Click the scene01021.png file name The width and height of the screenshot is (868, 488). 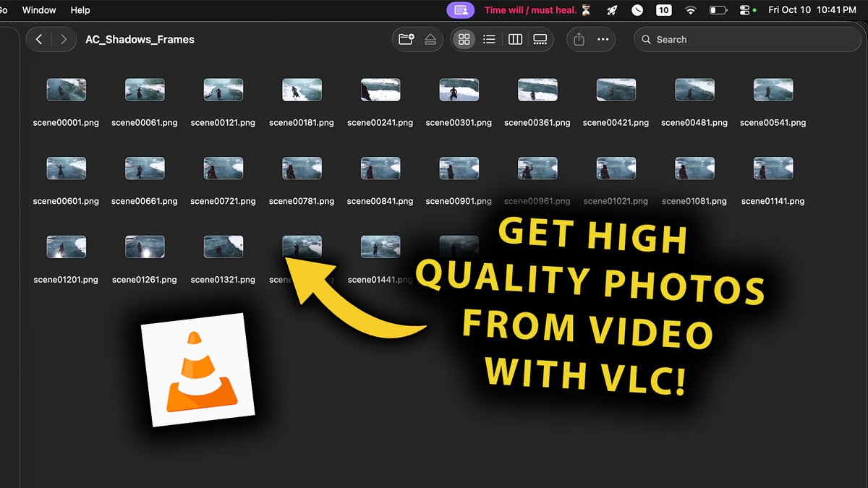click(616, 201)
